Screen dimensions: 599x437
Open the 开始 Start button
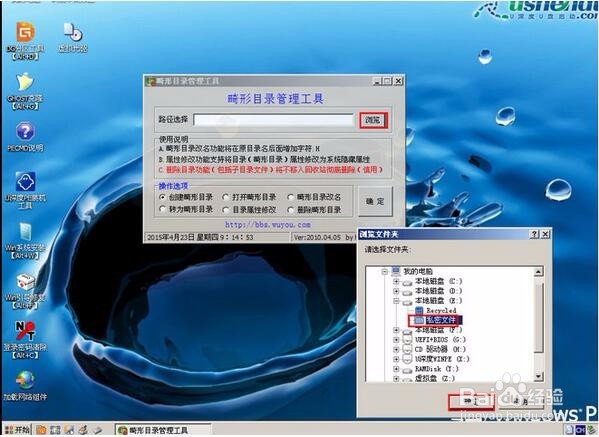tap(17, 430)
